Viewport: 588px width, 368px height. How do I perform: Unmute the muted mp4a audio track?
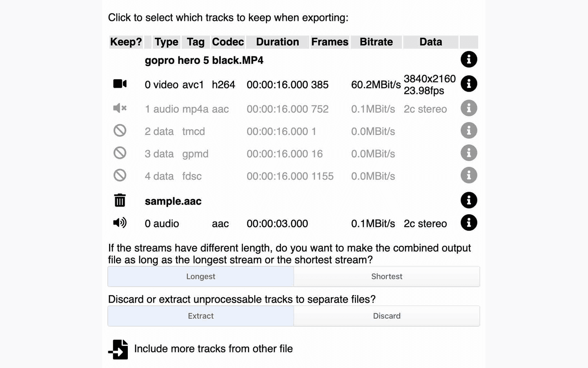coord(120,108)
